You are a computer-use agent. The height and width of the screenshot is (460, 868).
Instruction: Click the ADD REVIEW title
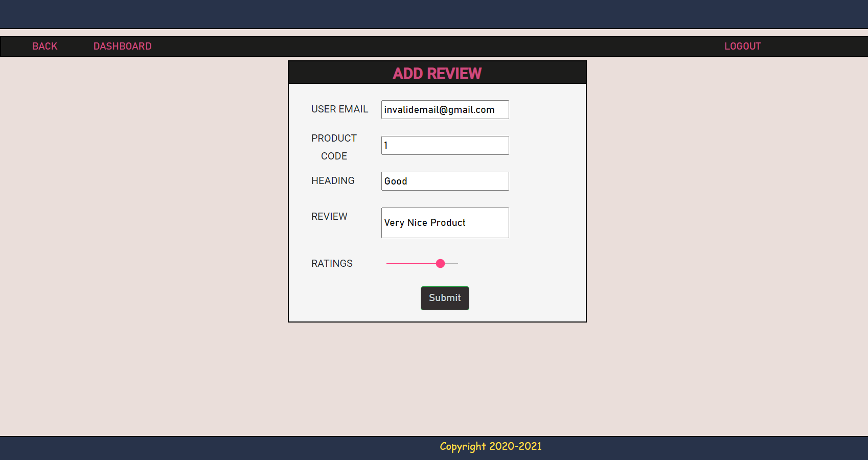click(437, 74)
